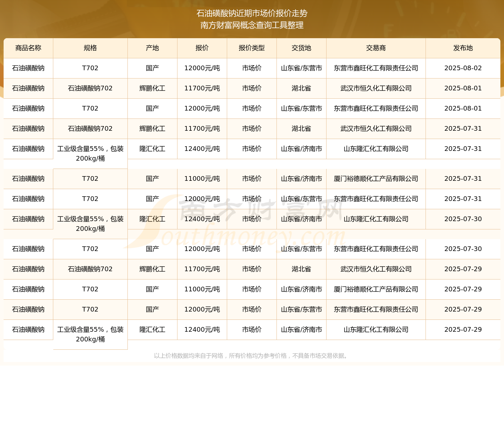Click 厦门裕德顺化工产品有限公司 in the 2025-07-31 row
This screenshot has width=504, height=434.
pos(376,179)
